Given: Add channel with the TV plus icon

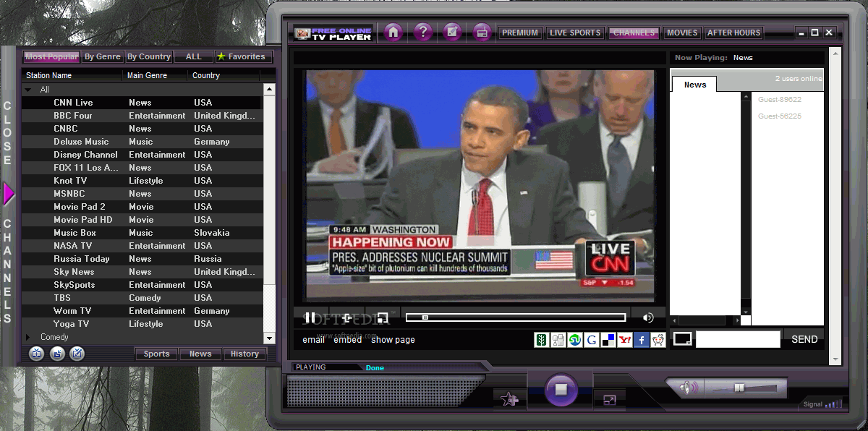Looking at the screenshot, I should point(37,354).
